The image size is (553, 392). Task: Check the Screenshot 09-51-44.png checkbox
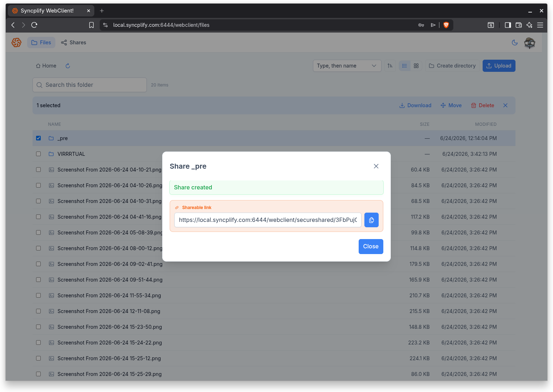click(x=39, y=280)
